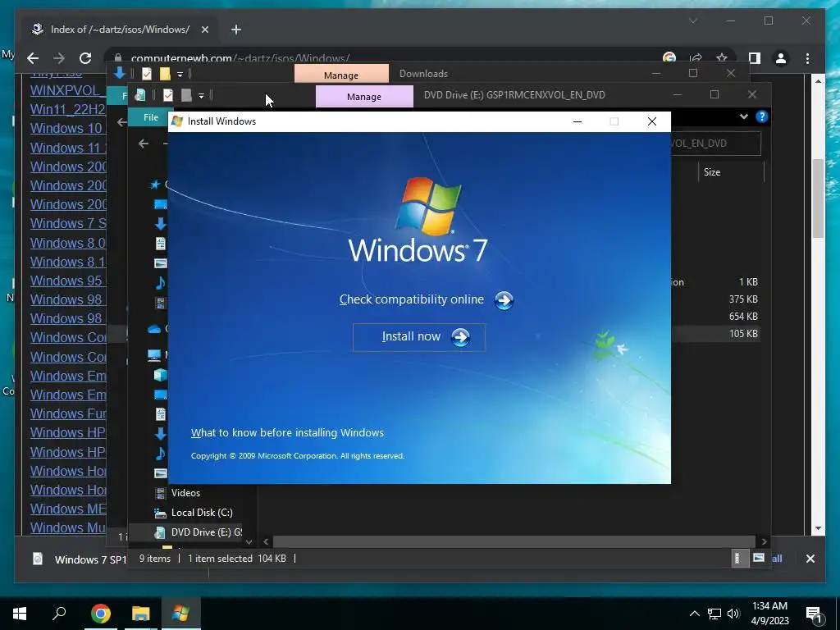This screenshot has width=840, height=630.
Task: Open the Windows 95 link
Action: point(66,281)
